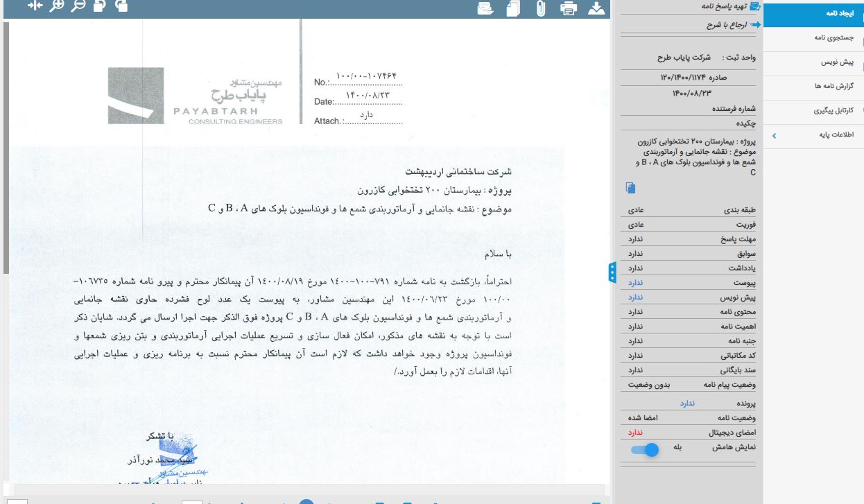Collapse the details panel using dotted handle
Viewport: 864px width, 504px height.
[612, 272]
